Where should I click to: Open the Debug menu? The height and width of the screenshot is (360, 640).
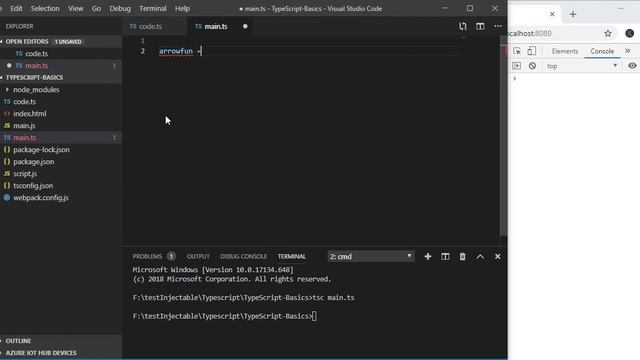coord(120,9)
